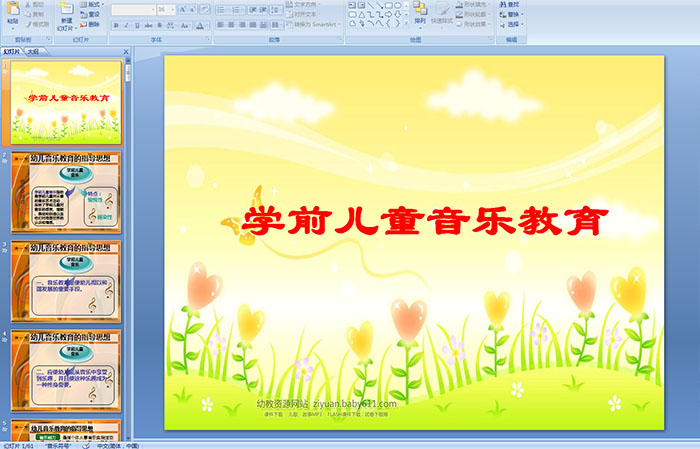Open the line spacing dropdown
The width and height of the screenshot is (700, 449).
pos(276,10)
